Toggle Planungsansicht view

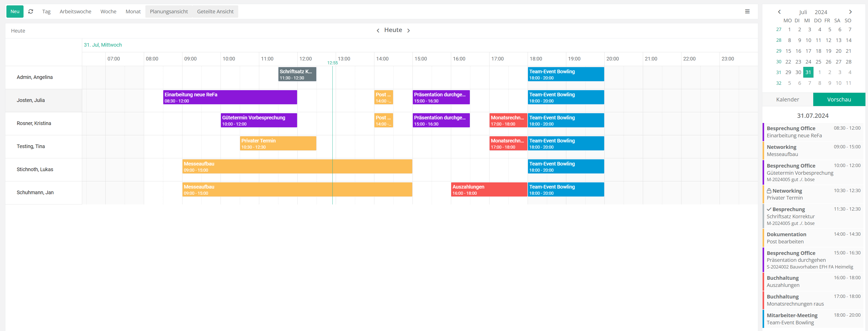click(x=168, y=12)
